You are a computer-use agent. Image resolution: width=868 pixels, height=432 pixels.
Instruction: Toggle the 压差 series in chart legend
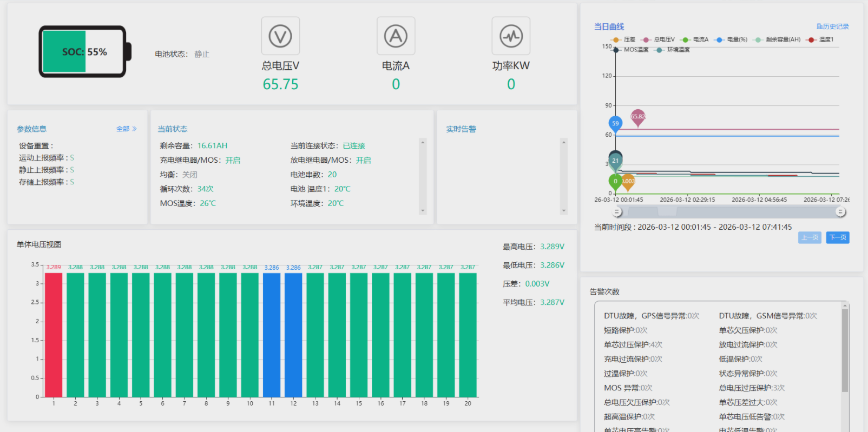click(623, 39)
